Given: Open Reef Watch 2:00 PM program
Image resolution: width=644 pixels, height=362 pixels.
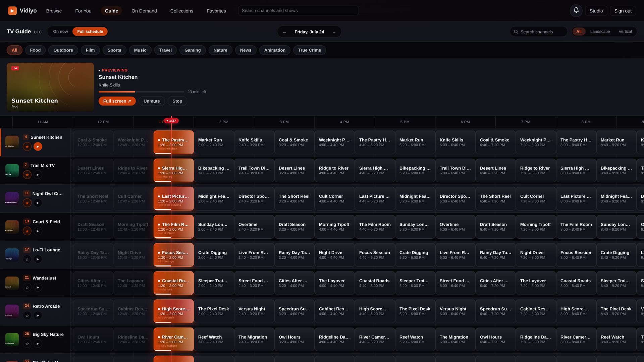Looking at the screenshot, I should tap(214, 339).
